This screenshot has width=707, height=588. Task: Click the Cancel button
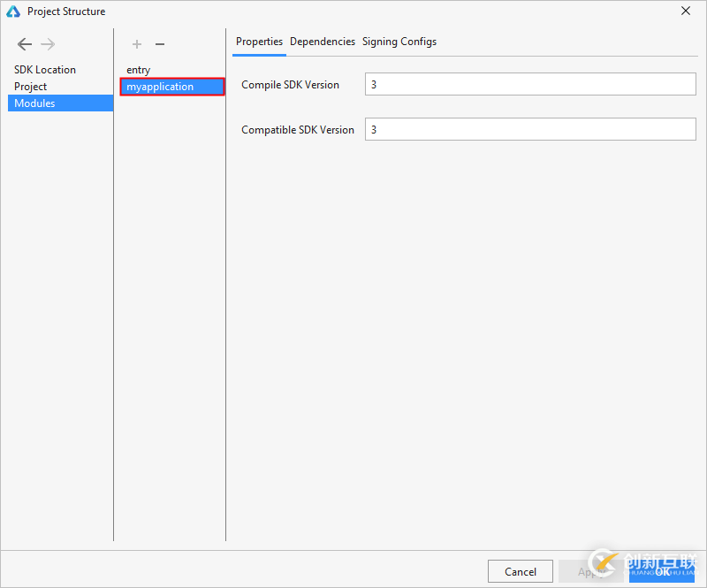tap(521, 572)
